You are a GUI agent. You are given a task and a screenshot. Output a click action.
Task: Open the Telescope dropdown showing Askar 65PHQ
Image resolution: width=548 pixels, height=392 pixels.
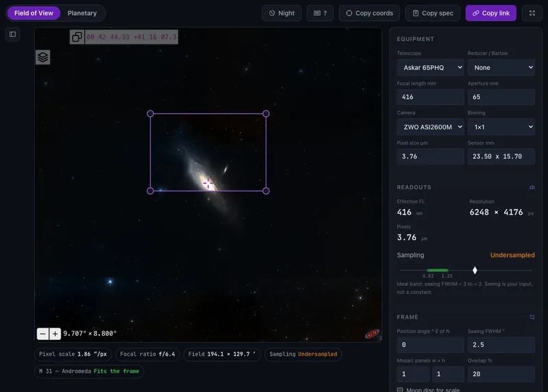(430, 67)
